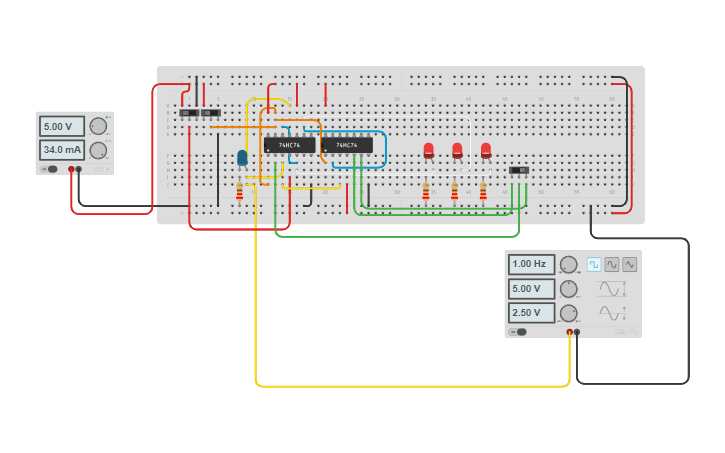The width and height of the screenshot is (725, 453).
Task: Select the long green wire below breadboard
Action: coord(397,237)
